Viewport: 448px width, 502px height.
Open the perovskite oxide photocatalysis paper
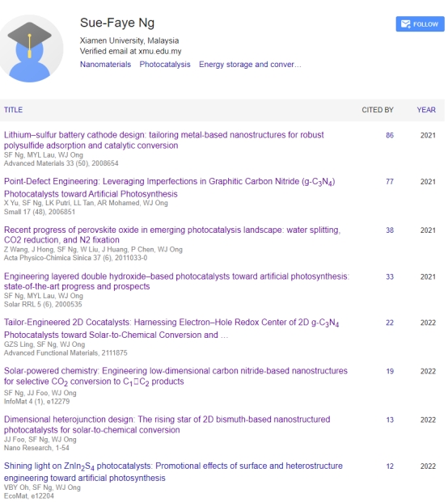172,234
